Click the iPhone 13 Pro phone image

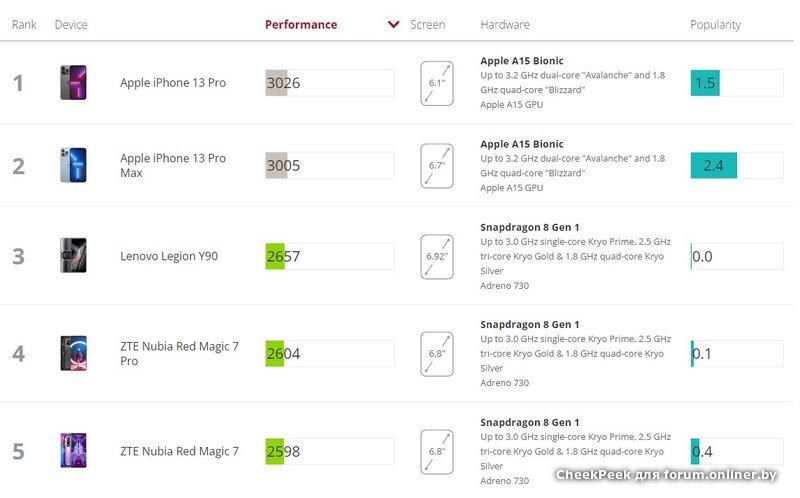73,82
